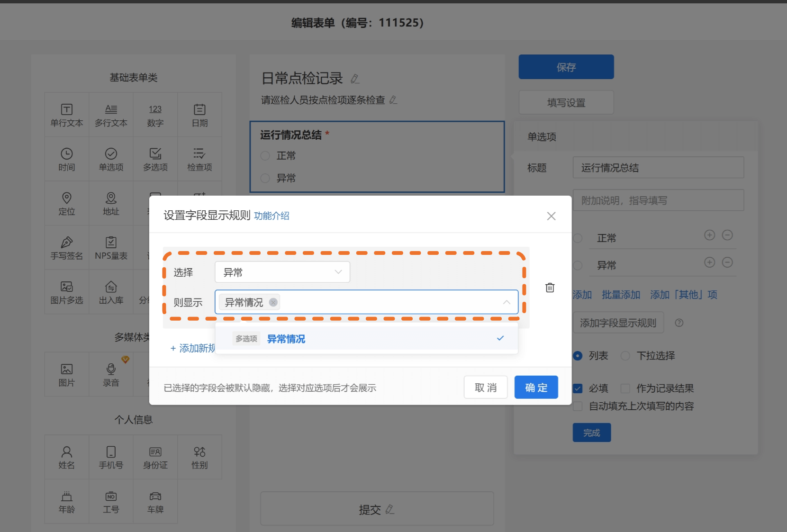Click 确定 to confirm the rule

pyautogui.click(x=536, y=388)
